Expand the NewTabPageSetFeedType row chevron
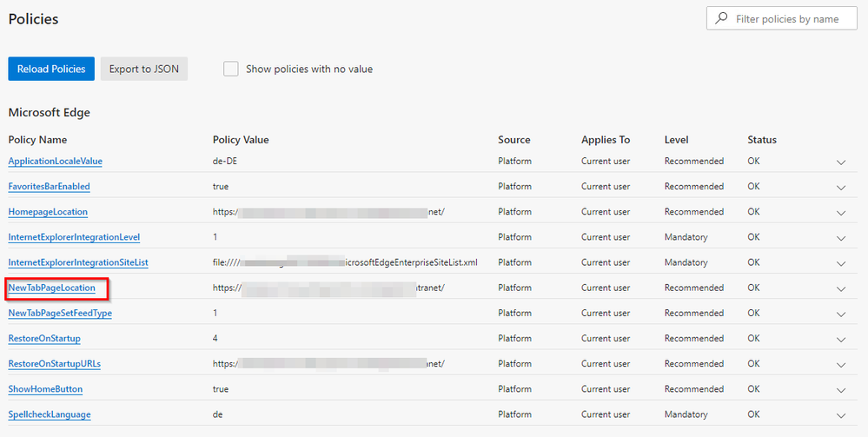This screenshot has height=437, width=868. tap(841, 315)
